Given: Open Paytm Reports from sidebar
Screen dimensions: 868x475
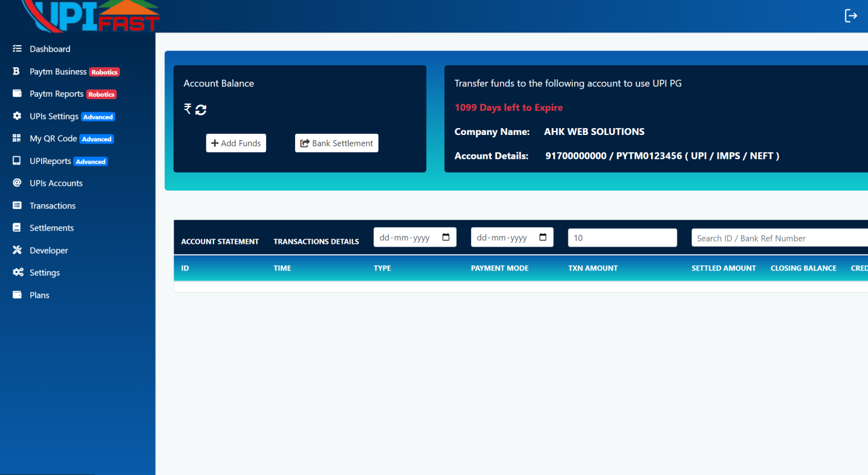Looking at the screenshot, I should 57,94.
